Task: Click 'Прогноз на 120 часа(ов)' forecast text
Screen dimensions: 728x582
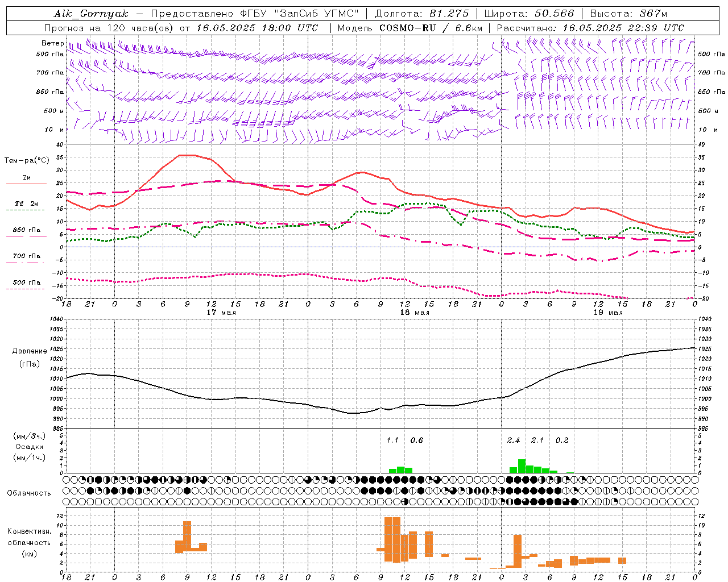Action: (109, 28)
